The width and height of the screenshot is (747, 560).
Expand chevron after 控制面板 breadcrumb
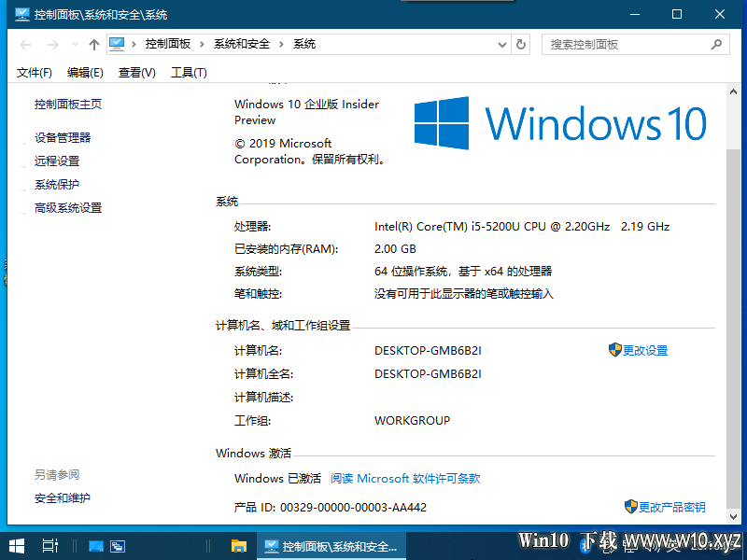(x=202, y=44)
